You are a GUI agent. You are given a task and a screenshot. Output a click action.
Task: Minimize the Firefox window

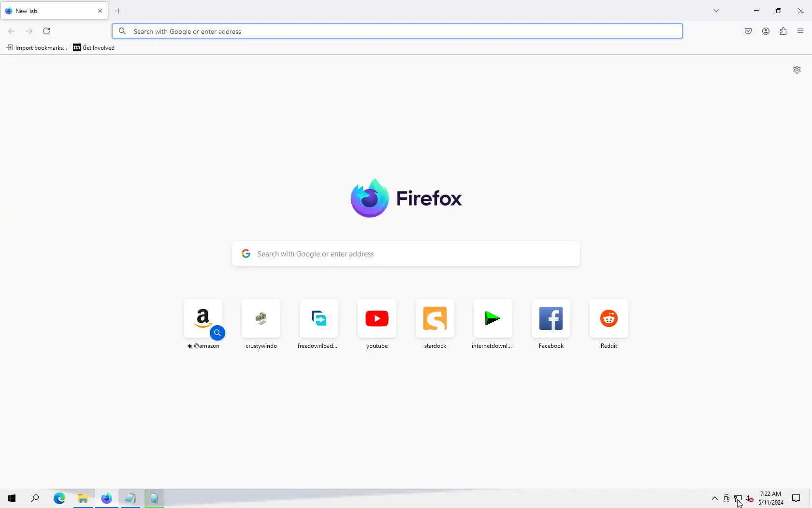click(x=756, y=11)
